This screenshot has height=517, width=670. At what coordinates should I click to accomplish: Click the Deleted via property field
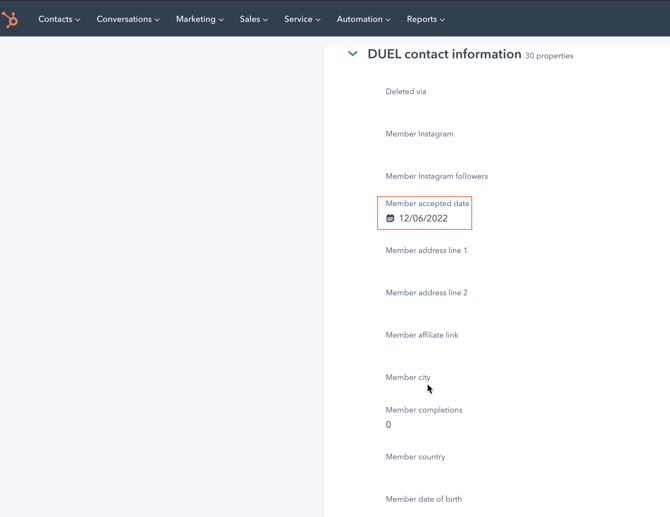click(406, 92)
